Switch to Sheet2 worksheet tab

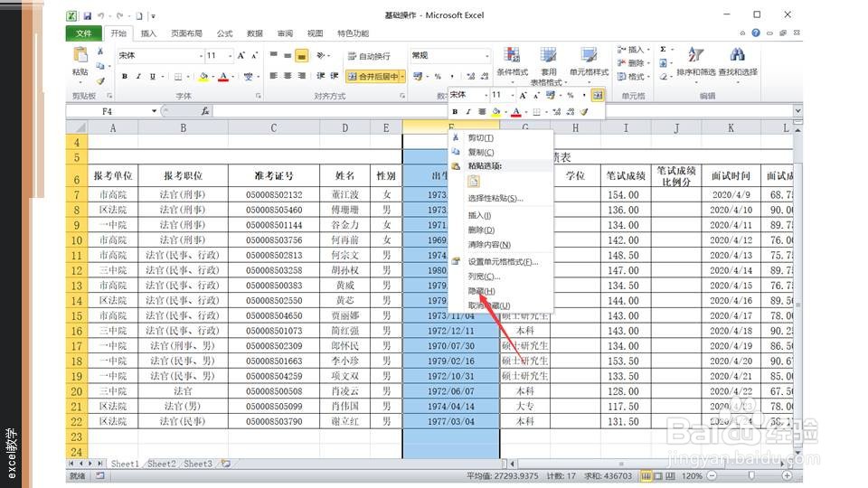(162, 464)
